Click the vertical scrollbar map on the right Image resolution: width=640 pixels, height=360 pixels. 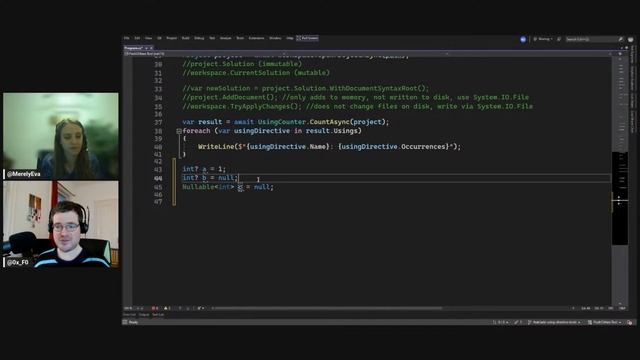pyautogui.click(x=620, y=180)
